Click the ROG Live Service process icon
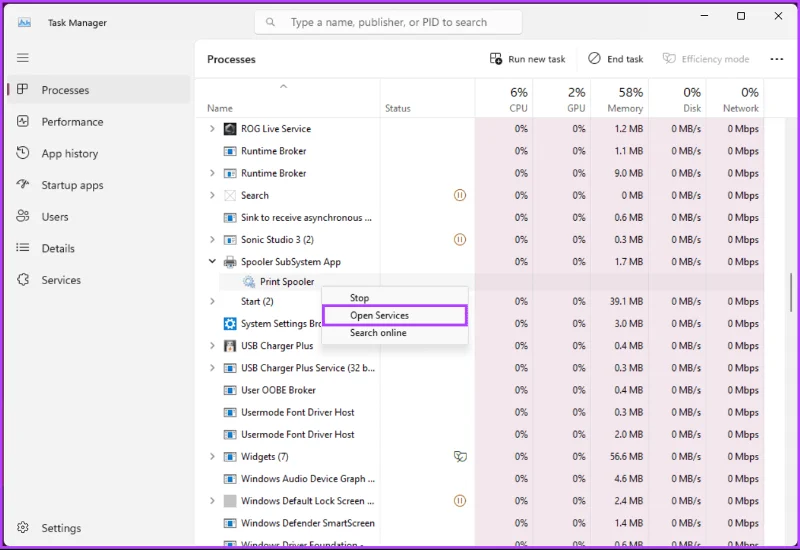 [x=230, y=129]
